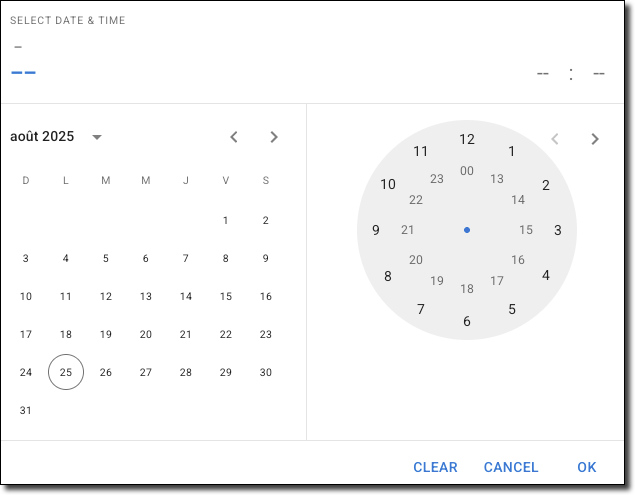Pick hour 3 on the clock face

pos(558,230)
